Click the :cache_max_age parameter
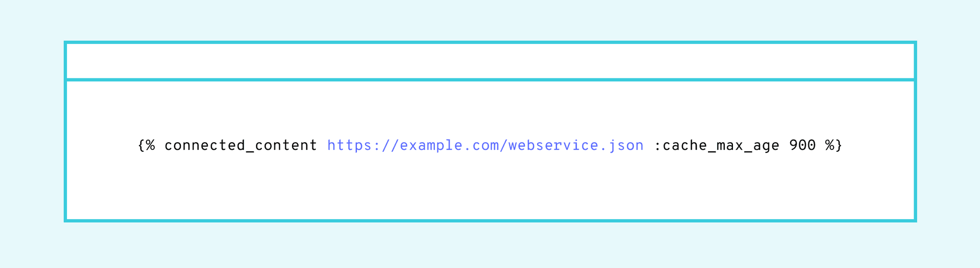The image size is (980, 268). (x=717, y=146)
